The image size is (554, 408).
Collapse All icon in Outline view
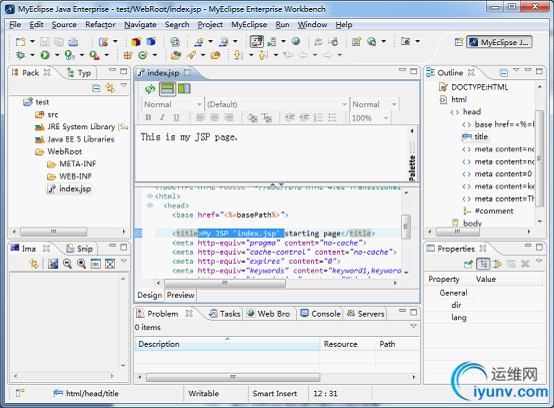click(x=503, y=73)
